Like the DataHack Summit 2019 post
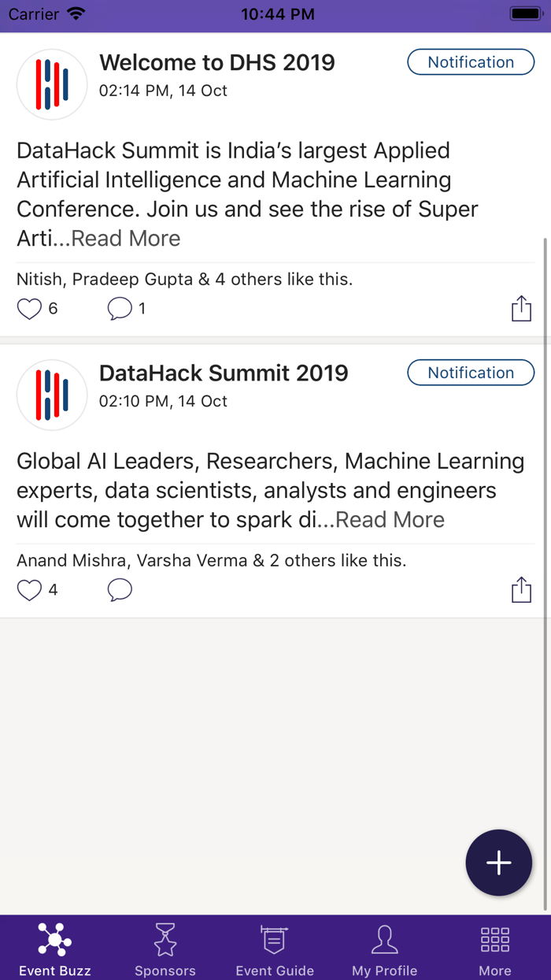Viewport: 551px width, 980px height. pyautogui.click(x=28, y=589)
